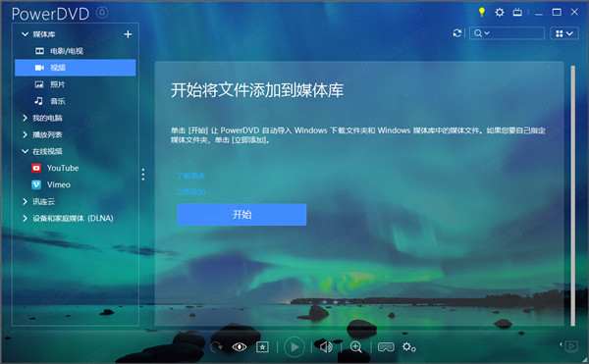Expand the 讯连云 section

25,201
